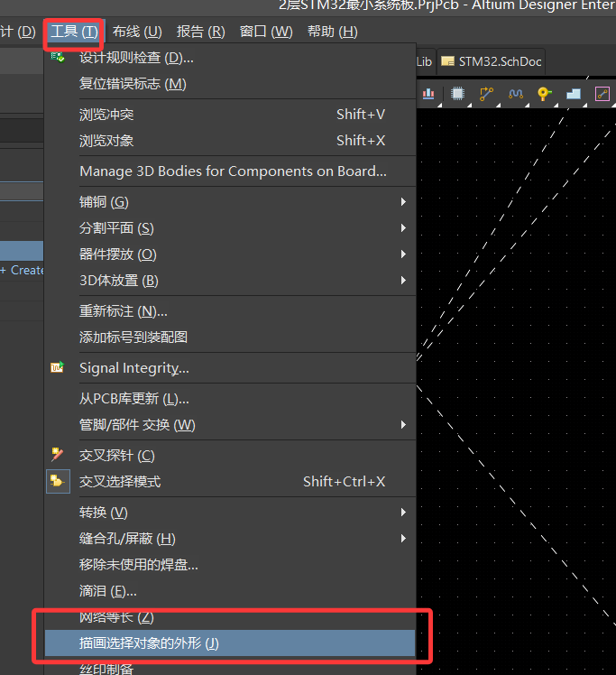Select 设计规则检查 (D)... menu entry
This screenshot has width=616, height=675.
pyautogui.click(x=230, y=58)
